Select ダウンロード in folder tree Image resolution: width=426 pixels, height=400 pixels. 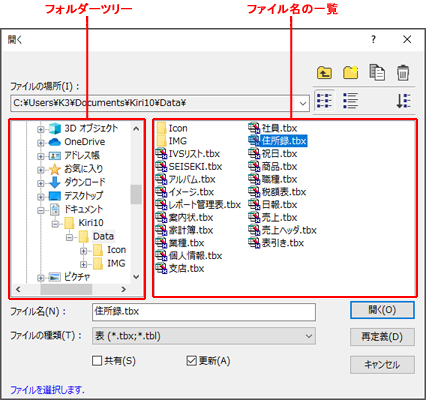tap(85, 182)
